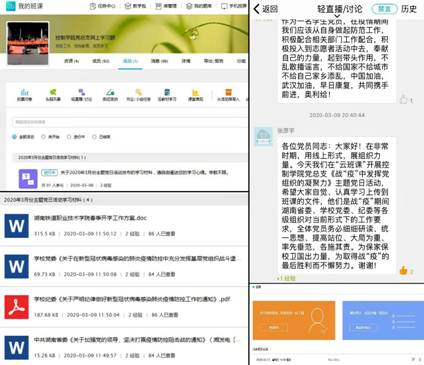
Task: Open the 历史 tab in chat header
Action: (409, 9)
